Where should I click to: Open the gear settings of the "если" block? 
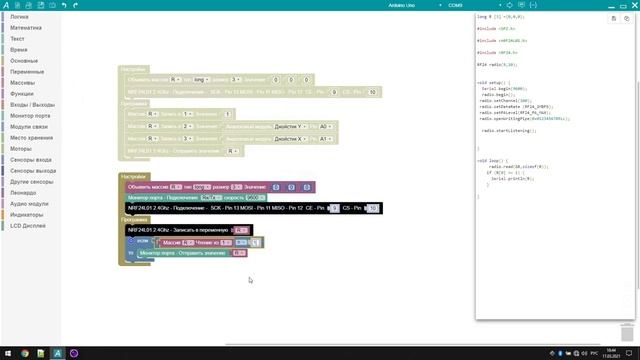coord(131,241)
